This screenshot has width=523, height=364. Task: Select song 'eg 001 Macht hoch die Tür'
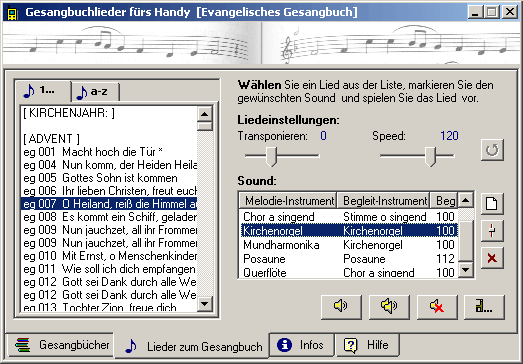point(109,152)
